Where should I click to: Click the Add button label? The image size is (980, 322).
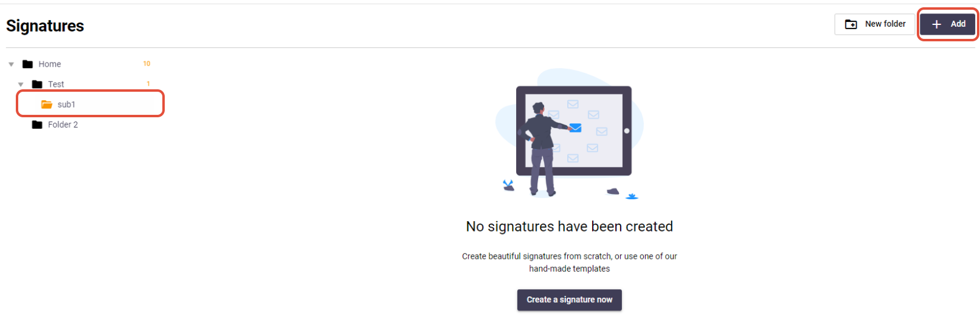(958, 24)
